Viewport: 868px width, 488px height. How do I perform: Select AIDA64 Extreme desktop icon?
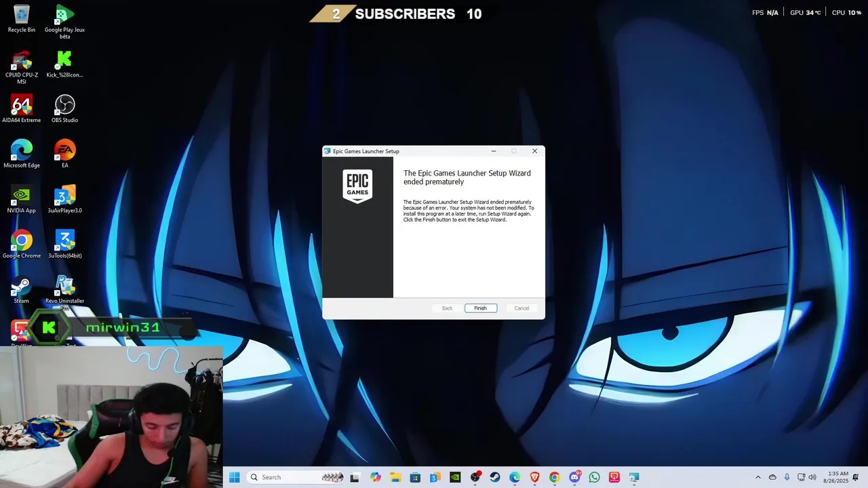pyautogui.click(x=22, y=108)
